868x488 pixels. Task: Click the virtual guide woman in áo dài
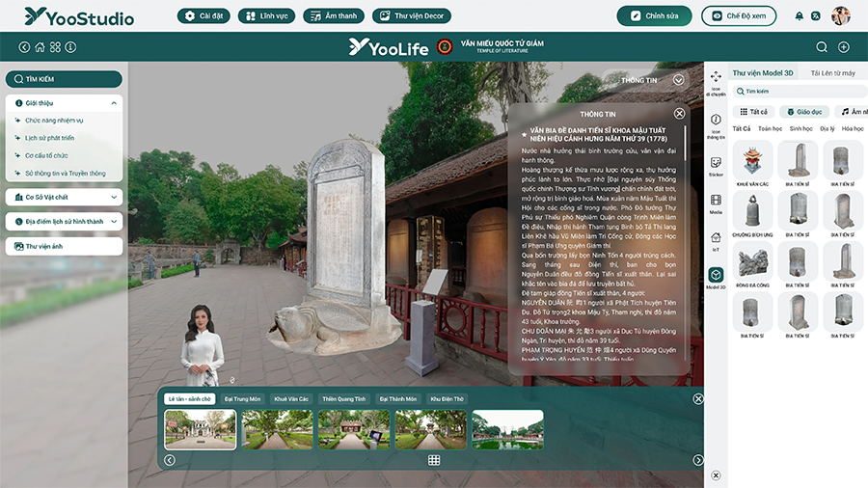click(x=203, y=345)
